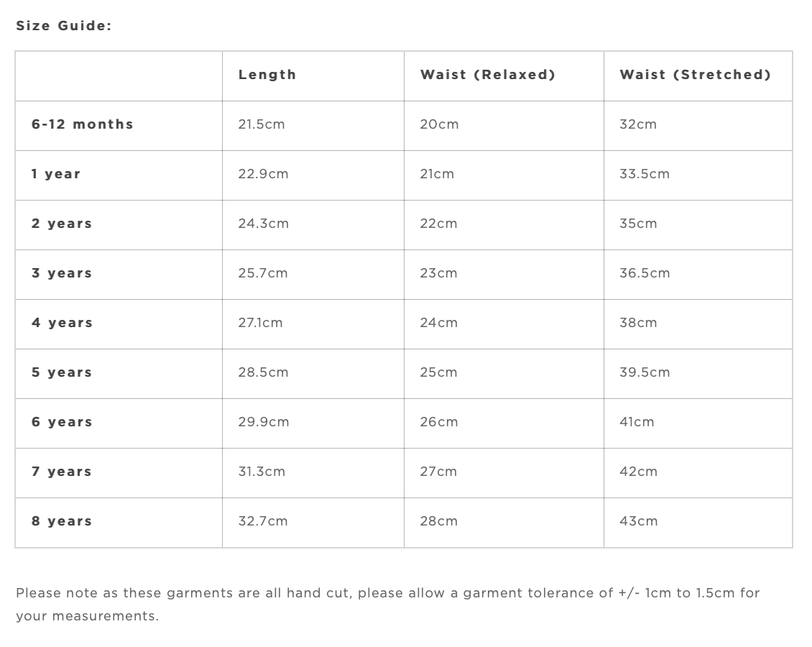Select the 5 years row label
Viewport: 812px width, 647px height.
[x=62, y=372]
